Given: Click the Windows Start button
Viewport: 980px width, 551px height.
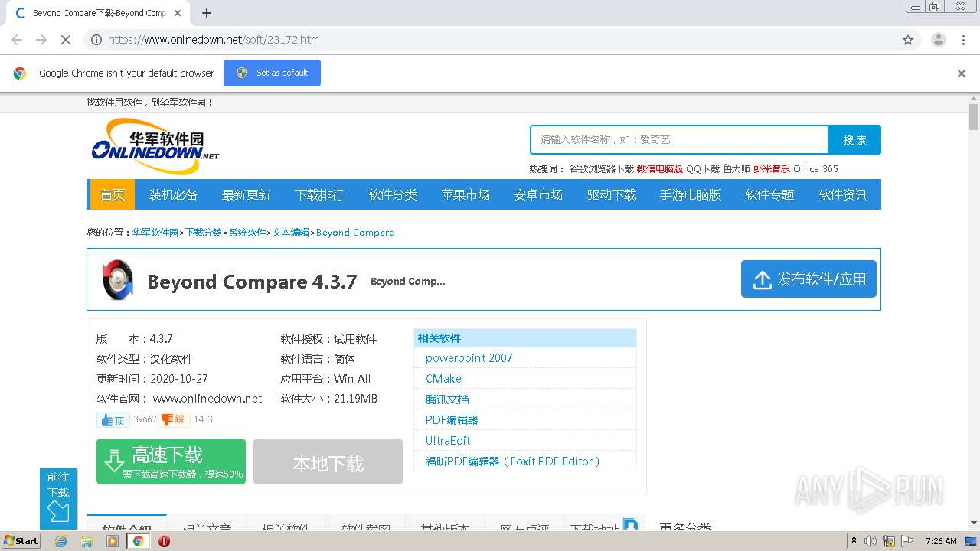Looking at the screenshot, I should pos(21,540).
